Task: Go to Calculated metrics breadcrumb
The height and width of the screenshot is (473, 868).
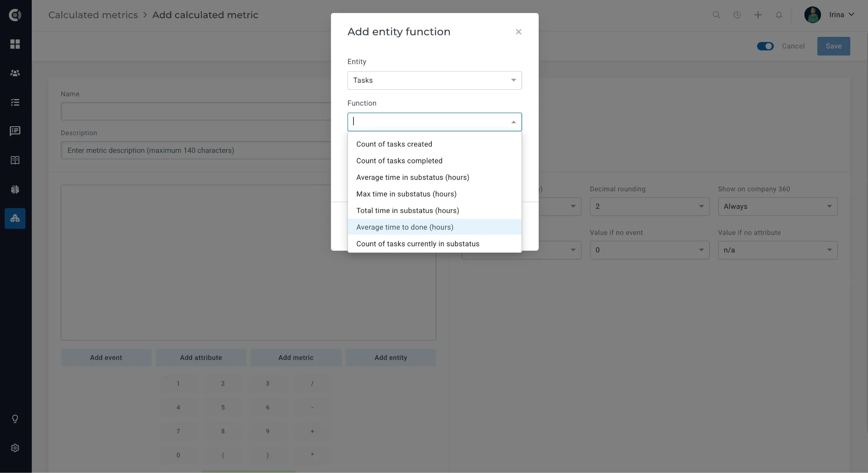Action: pos(93,15)
